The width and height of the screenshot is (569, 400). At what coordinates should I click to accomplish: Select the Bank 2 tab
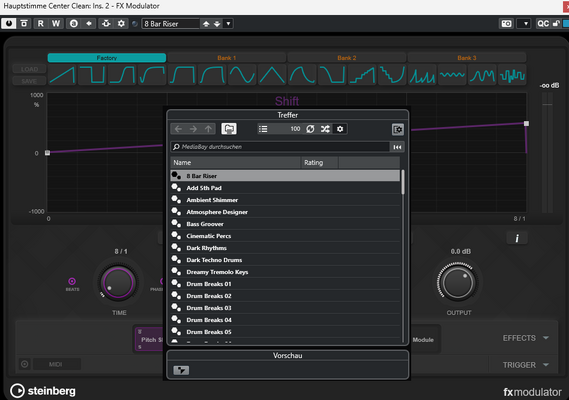(x=347, y=58)
